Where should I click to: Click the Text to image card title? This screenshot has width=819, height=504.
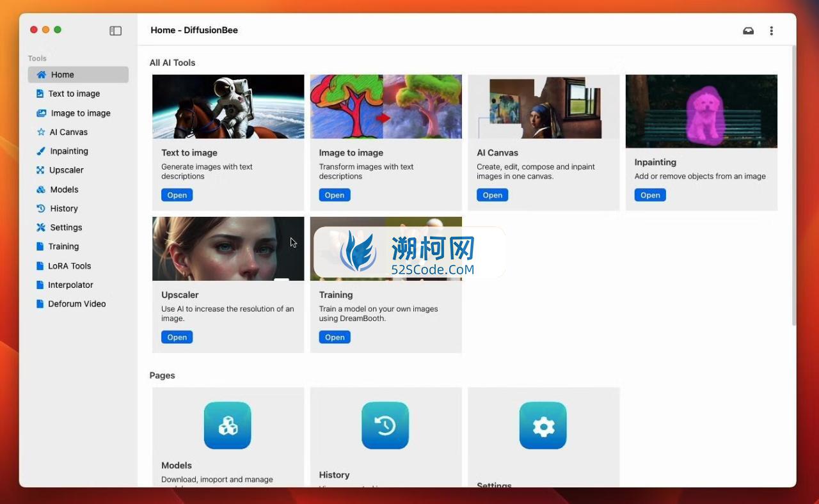189,153
